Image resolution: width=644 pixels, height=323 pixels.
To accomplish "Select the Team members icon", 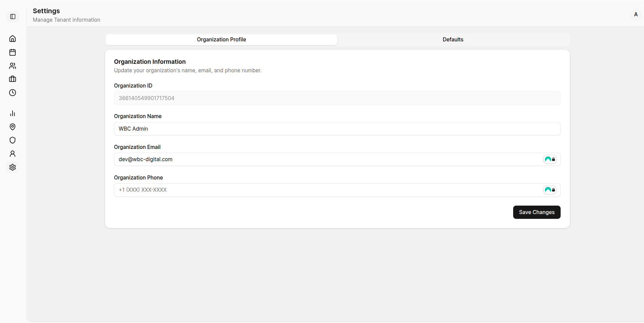I will tap(13, 66).
